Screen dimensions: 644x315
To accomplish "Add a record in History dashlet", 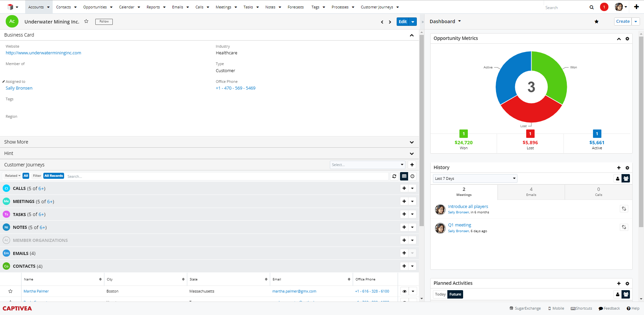I will (x=619, y=168).
